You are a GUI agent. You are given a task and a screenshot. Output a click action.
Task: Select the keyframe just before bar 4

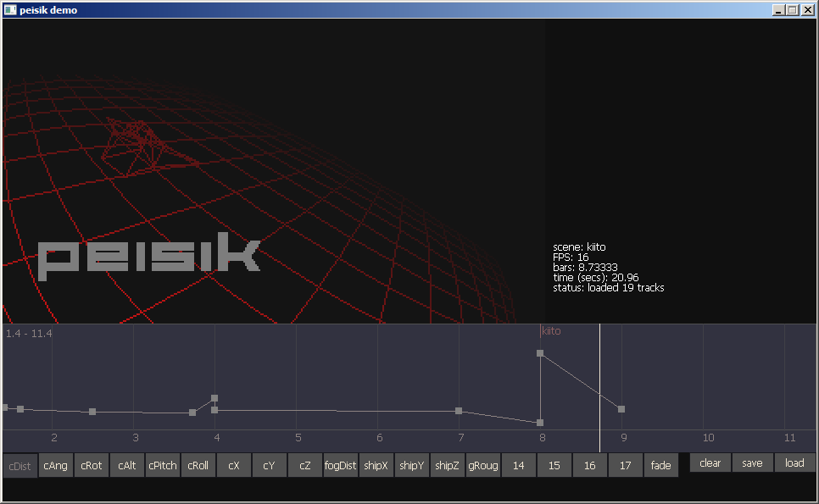192,413
